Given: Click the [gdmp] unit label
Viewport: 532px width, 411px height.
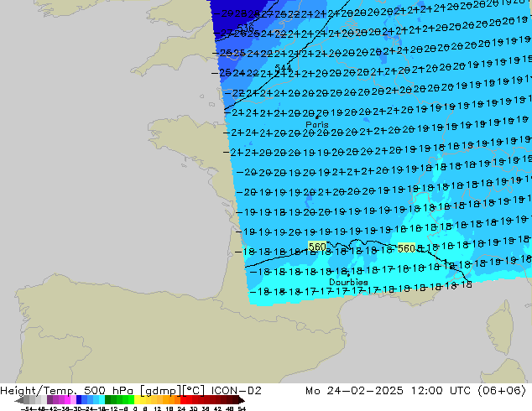Looking at the screenshot, I should pos(160,391).
